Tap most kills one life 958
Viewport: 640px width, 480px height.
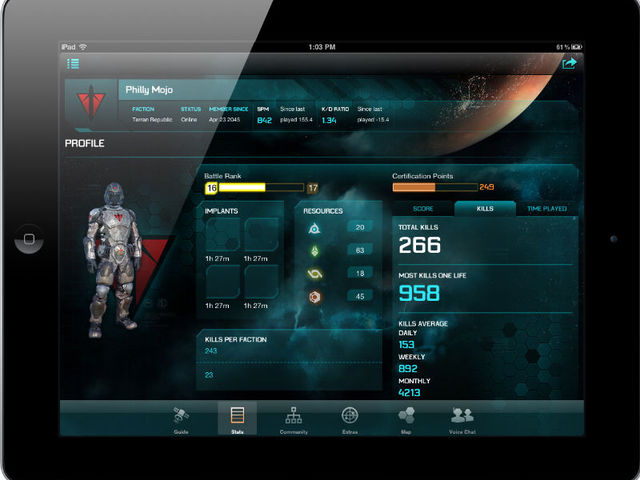pos(419,293)
